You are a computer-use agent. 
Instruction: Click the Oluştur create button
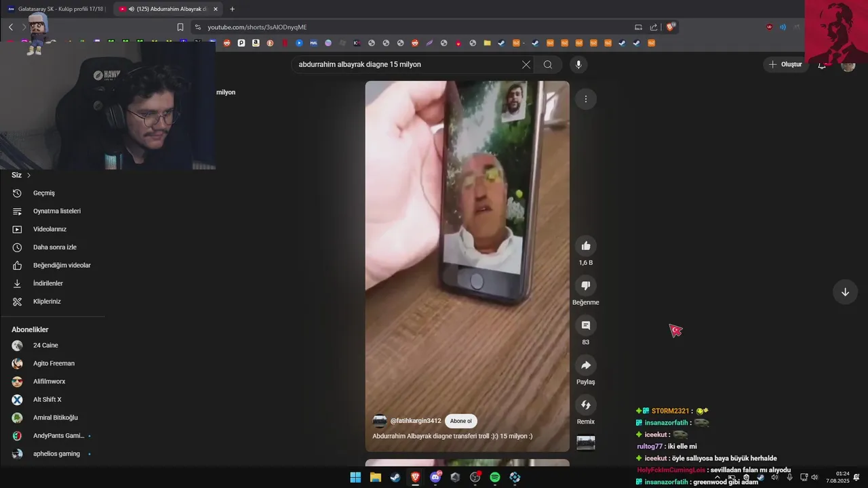785,64
